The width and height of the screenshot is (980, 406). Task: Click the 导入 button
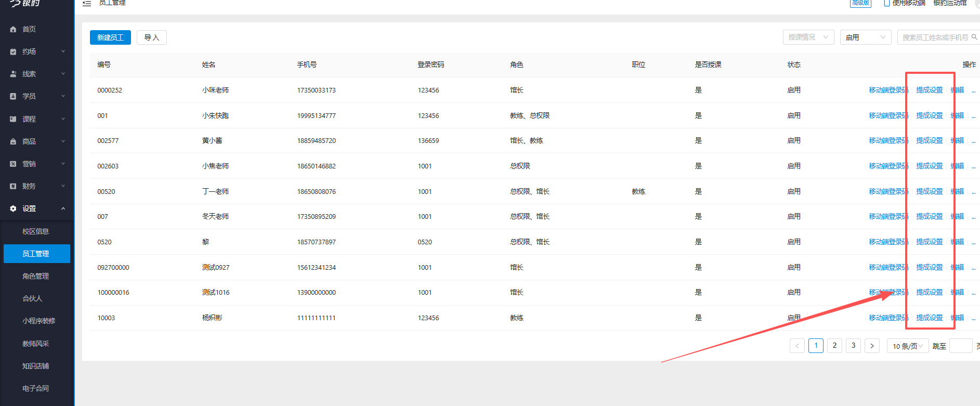151,37
